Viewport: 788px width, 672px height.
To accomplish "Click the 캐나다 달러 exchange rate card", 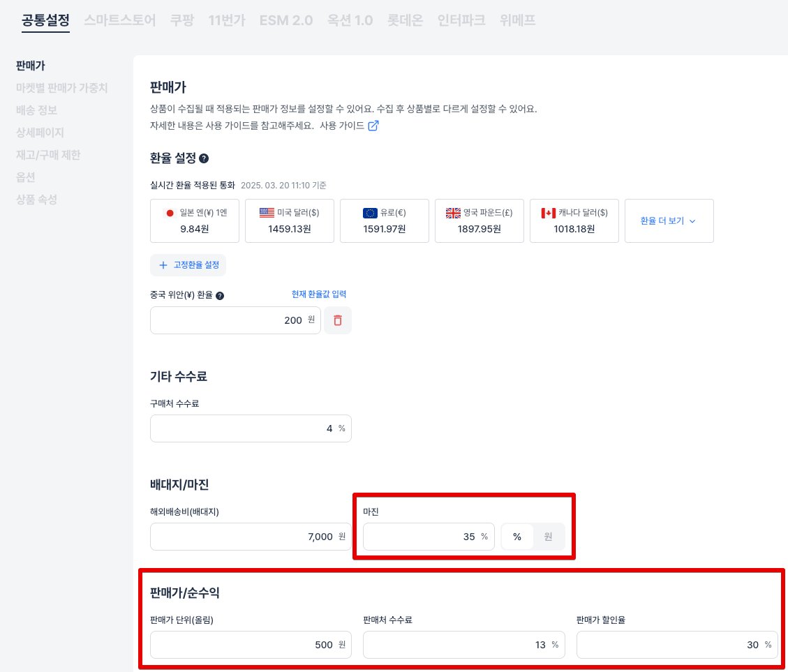I will pyautogui.click(x=574, y=221).
